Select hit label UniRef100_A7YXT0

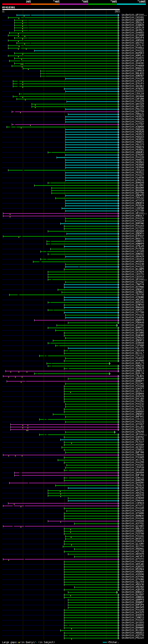tap(133, 559)
